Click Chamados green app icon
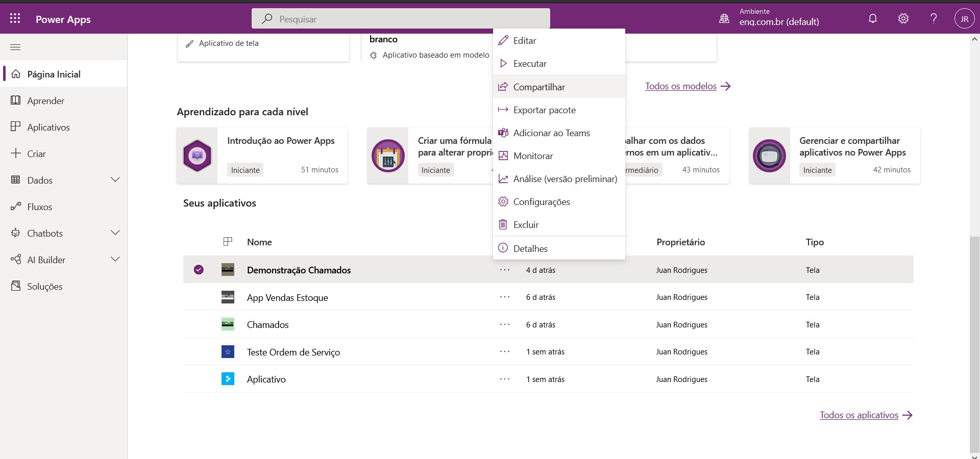 pyautogui.click(x=228, y=324)
